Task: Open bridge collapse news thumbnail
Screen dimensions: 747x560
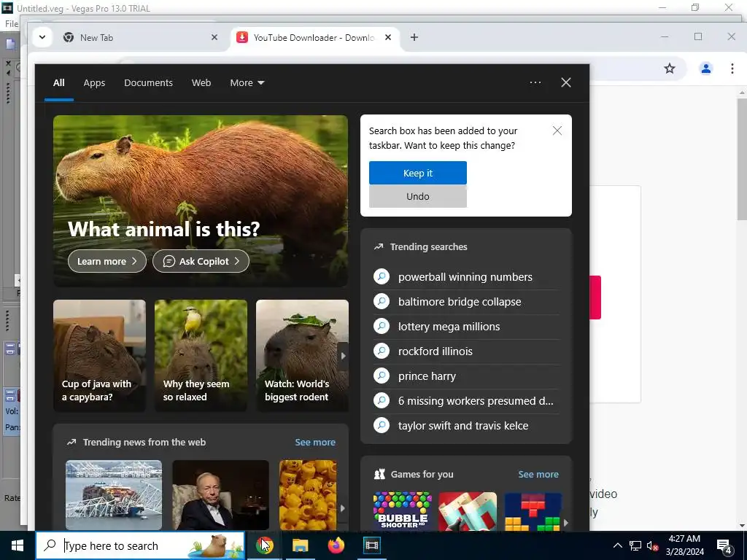Action: pyautogui.click(x=113, y=495)
